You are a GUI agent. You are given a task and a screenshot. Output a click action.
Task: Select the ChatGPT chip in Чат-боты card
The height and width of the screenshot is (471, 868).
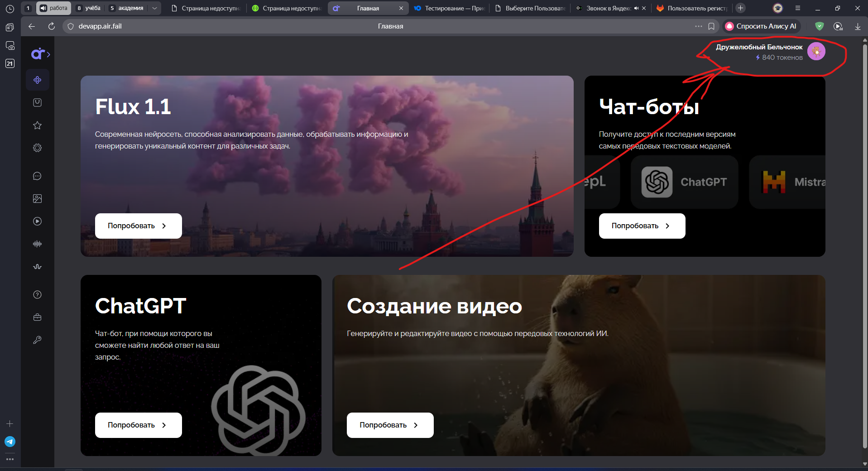685,182
